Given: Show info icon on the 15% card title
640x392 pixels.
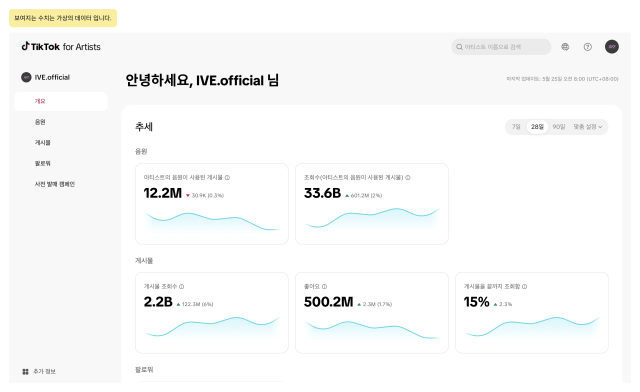Looking at the screenshot, I should tap(524, 287).
